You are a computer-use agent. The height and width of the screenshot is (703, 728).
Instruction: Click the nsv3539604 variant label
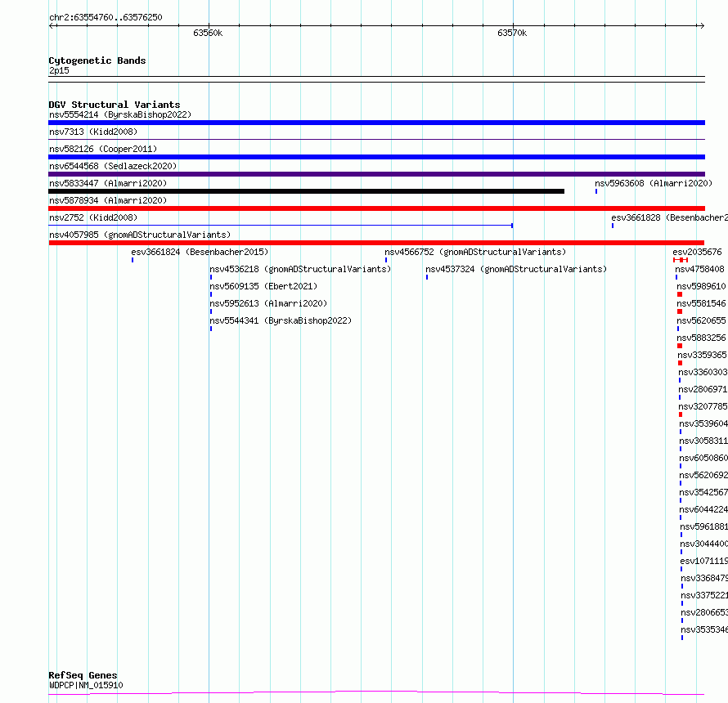coord(703,423)
